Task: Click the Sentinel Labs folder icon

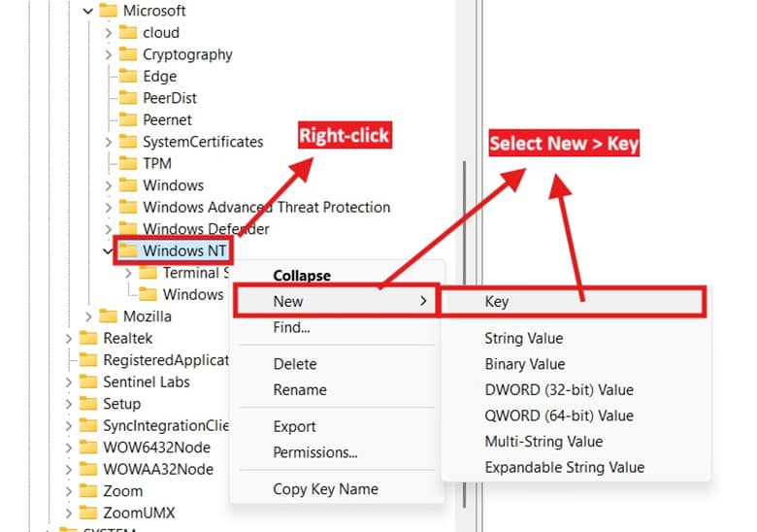Action: [x=88, y=382]
